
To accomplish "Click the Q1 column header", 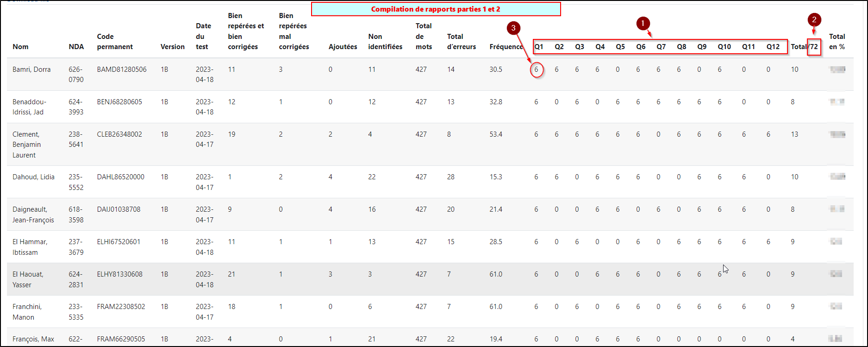I will point(538,47).
